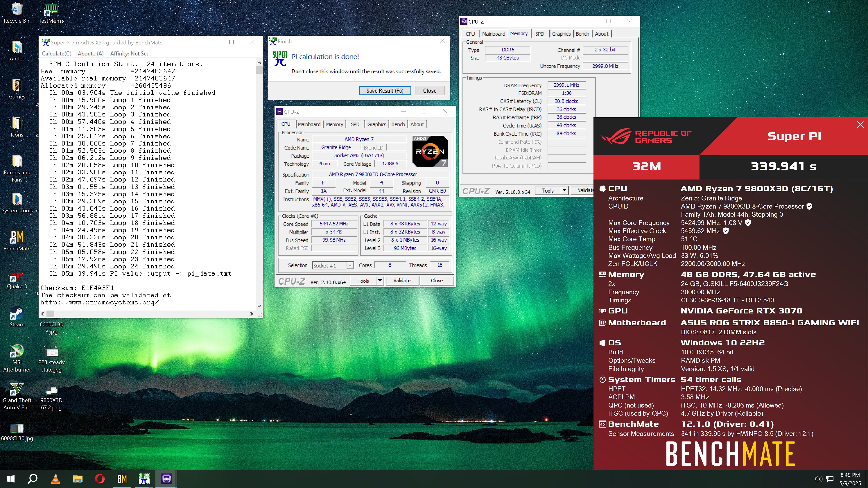Viewport: 868px width, 488px height.
Task: Open the Tools dropdown arrow in CPU-Z CPU window
Action: point(380,281)
